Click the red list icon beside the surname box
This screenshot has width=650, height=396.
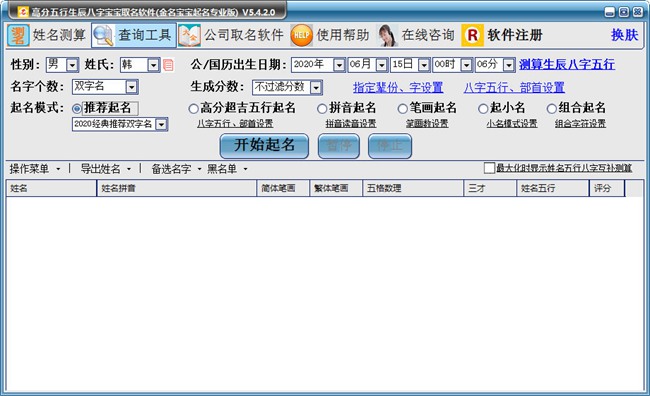coord(168,65)
